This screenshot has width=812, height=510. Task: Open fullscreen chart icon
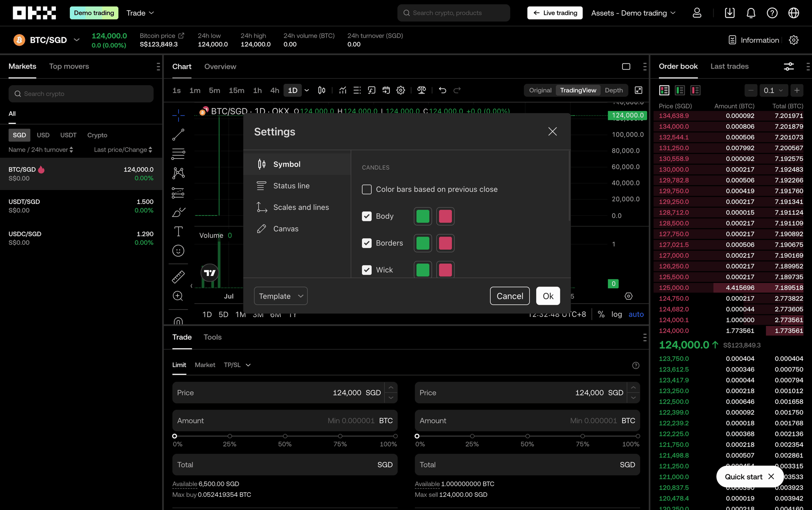[639, 90]
